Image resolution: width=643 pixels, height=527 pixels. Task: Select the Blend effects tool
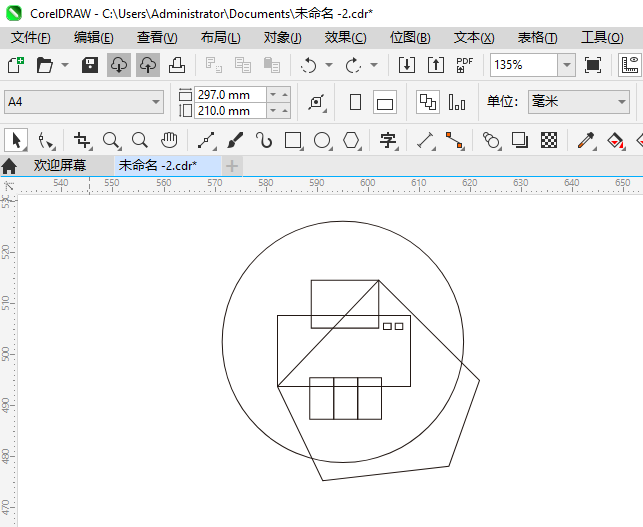tap(491, 140)
